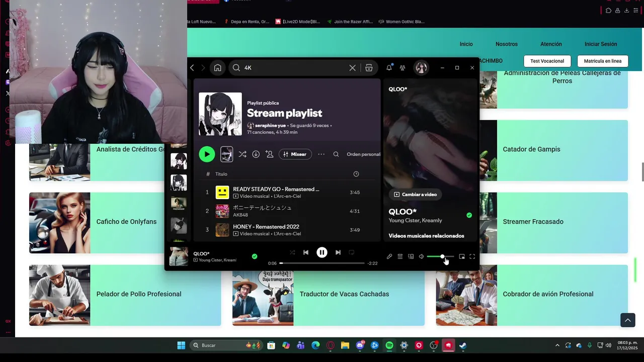Open lyrics microphone icon in player
The height and width of the screenshot is (362, 644).
pyautogui.click(x=389, y=256)
